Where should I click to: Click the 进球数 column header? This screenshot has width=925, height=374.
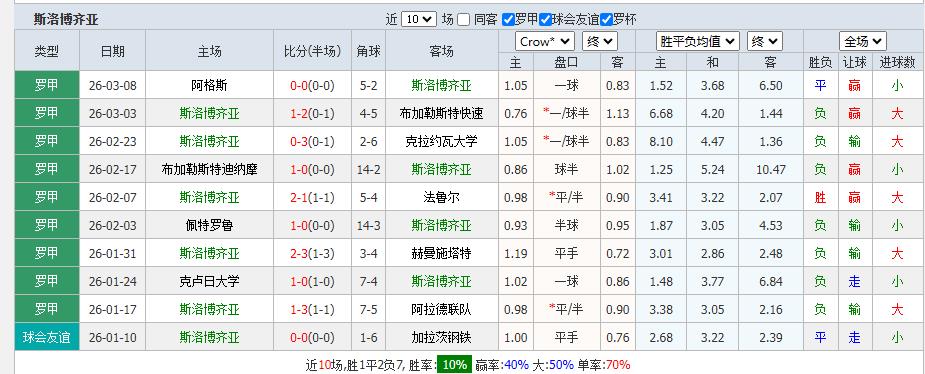pyautogui.click(x=897, y=62)
